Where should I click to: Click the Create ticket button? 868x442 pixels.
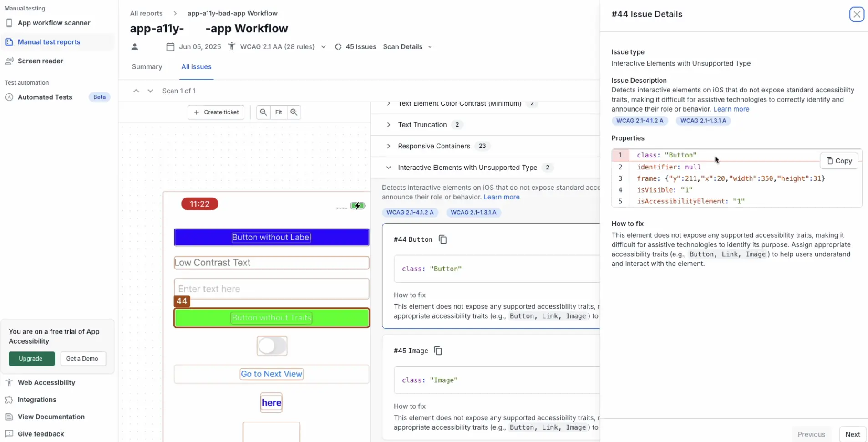[x=216, y=112]
